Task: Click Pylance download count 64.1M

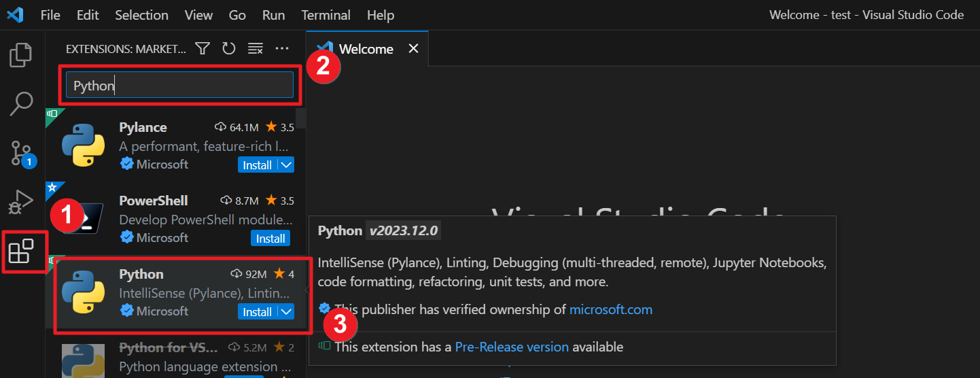Action: 237,127
